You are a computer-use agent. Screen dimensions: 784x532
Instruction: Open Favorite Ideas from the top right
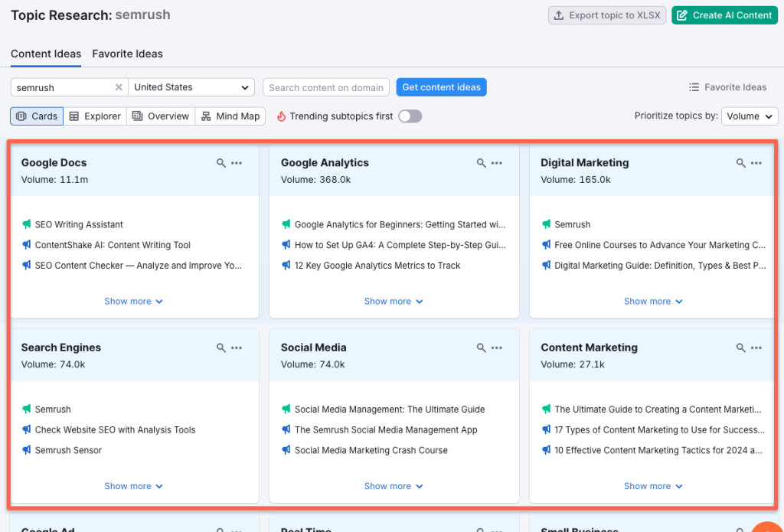tap(727, 87)
